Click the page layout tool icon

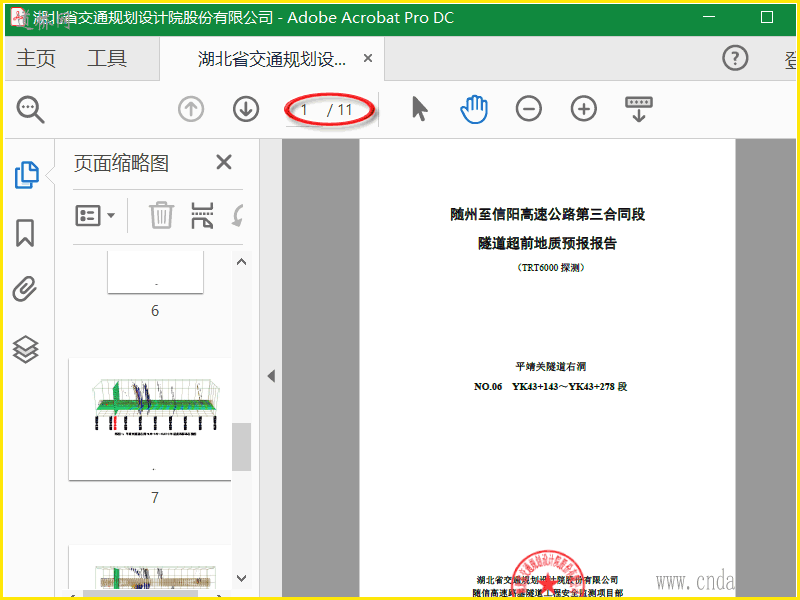pyautogui.click(x=202, y=215)
